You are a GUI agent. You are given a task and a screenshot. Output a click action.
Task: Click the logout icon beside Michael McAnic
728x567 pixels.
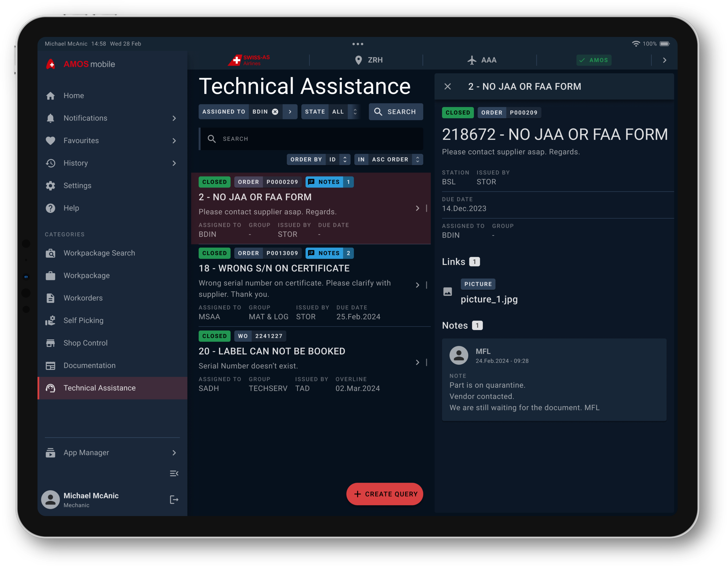[x=174, y=499]
